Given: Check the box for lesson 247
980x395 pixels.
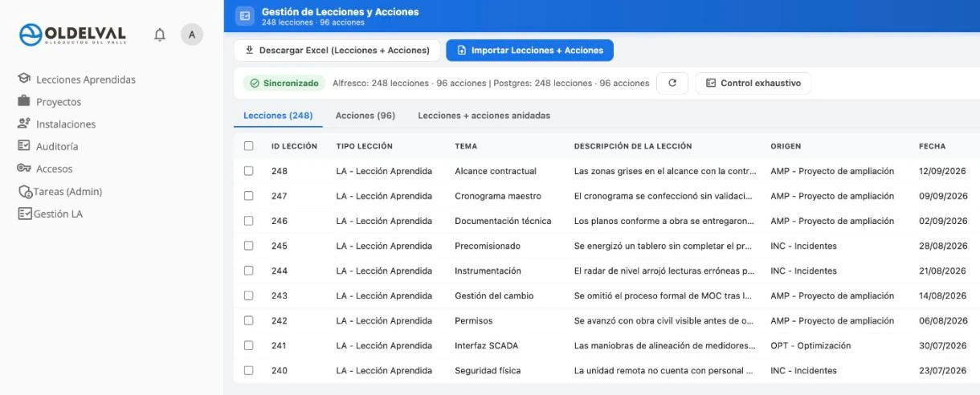Looking at the screenshot, I should pos(248,196).
